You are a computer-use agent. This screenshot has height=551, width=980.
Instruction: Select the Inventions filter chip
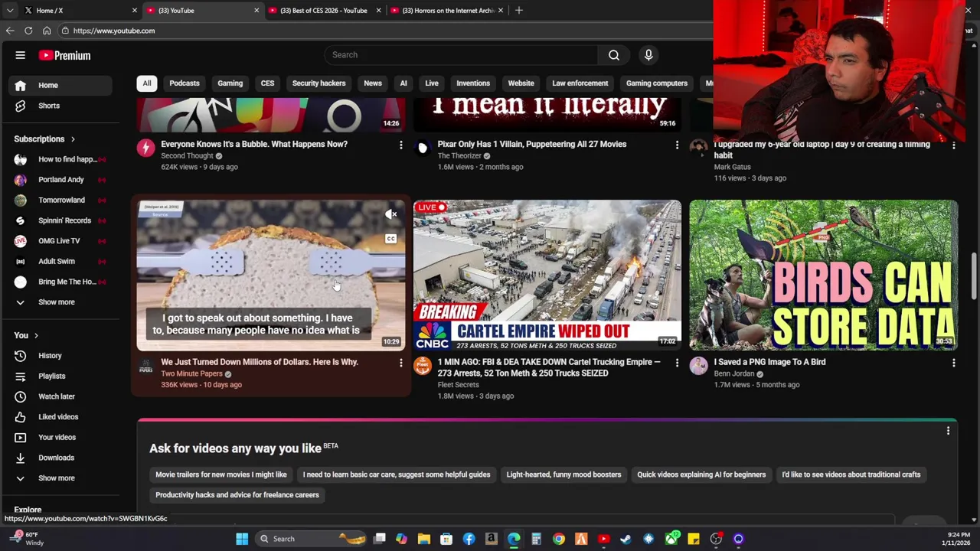coord(473,83)
